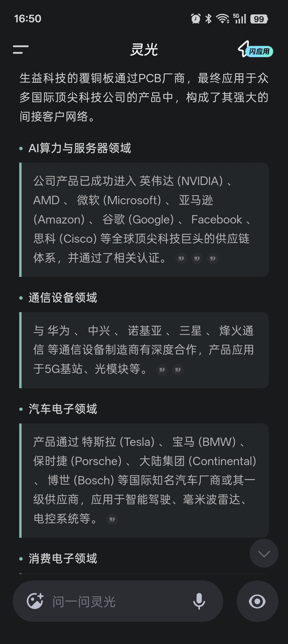
Task: Open second citation quote after 光模块等
Action: [178, 370]
